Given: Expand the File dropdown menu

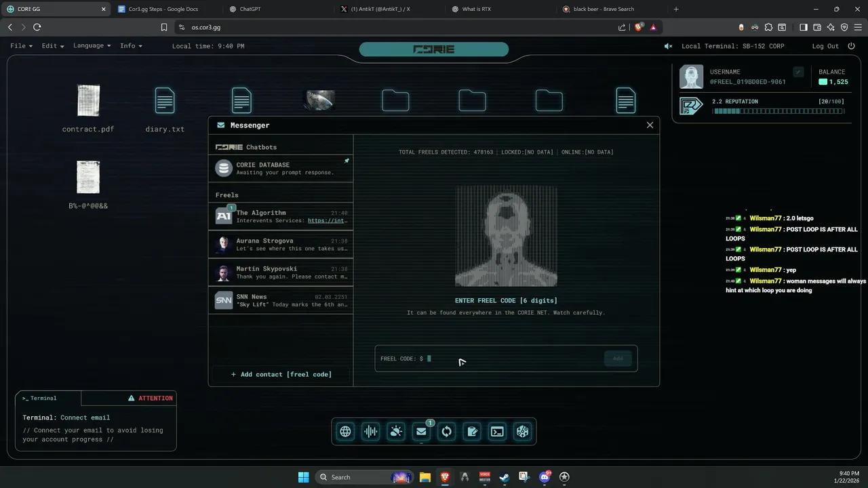Looking at the screenshot, I should coord(21,46).
